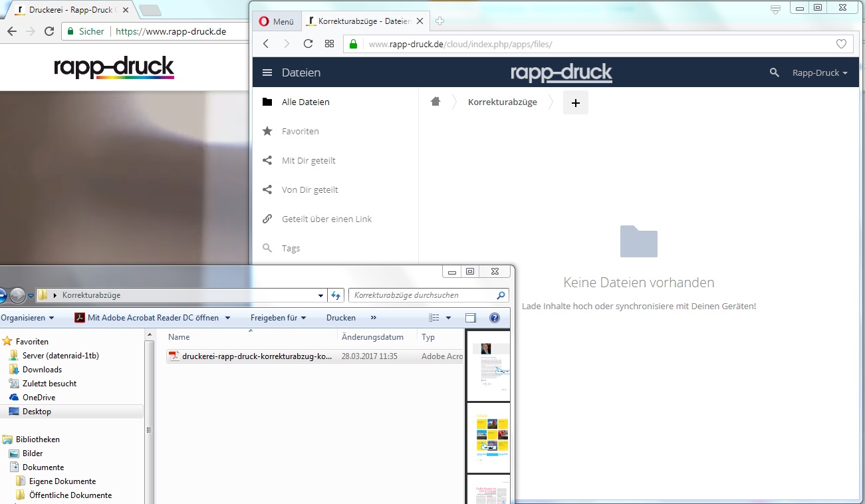
Task: Open Freigeben für dropdown
Action: pyautogui.click(x=278, y=318)
